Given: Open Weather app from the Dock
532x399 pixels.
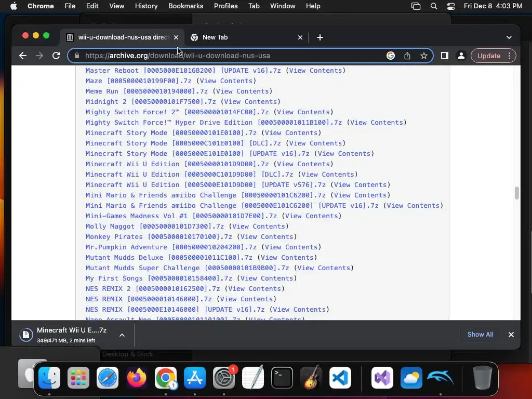Looking at the screenshot, I should coord(411,378).
